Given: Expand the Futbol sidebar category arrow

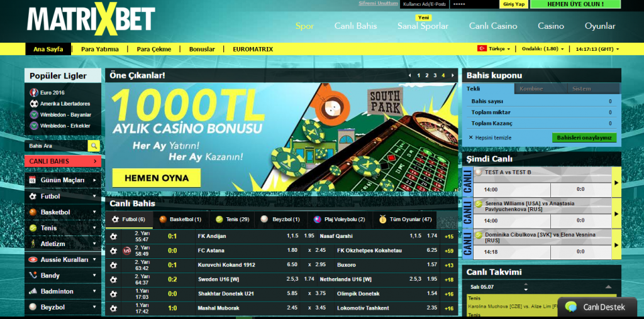Looking at the screenshot, I should pyautogui.click(x=94, y=196).
